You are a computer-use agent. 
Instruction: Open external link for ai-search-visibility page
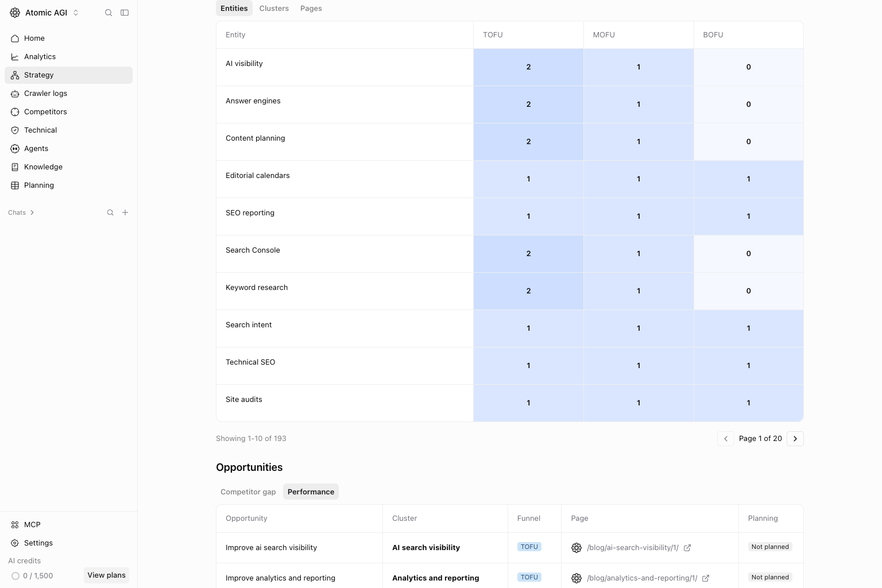point(687,548)
